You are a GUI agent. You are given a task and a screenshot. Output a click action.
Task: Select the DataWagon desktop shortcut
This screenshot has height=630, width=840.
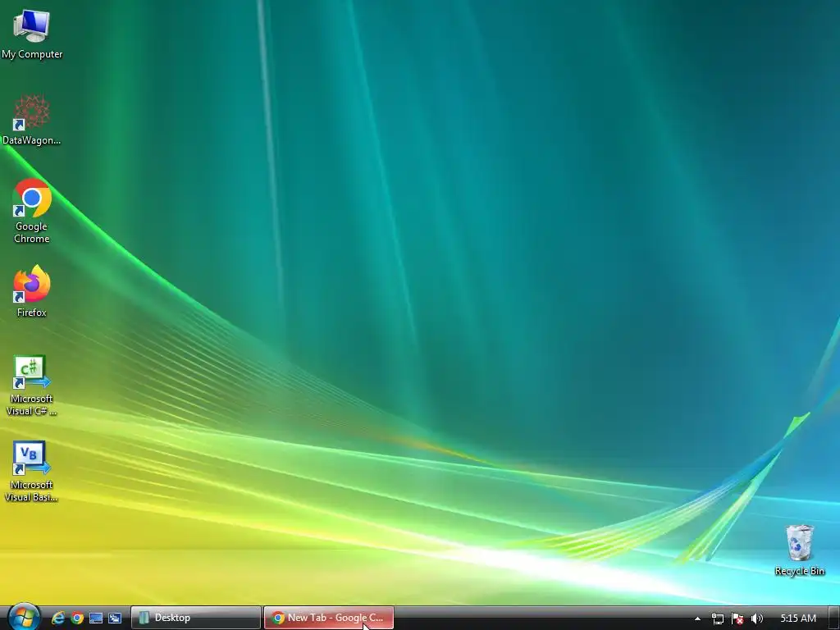coord(32,120)
